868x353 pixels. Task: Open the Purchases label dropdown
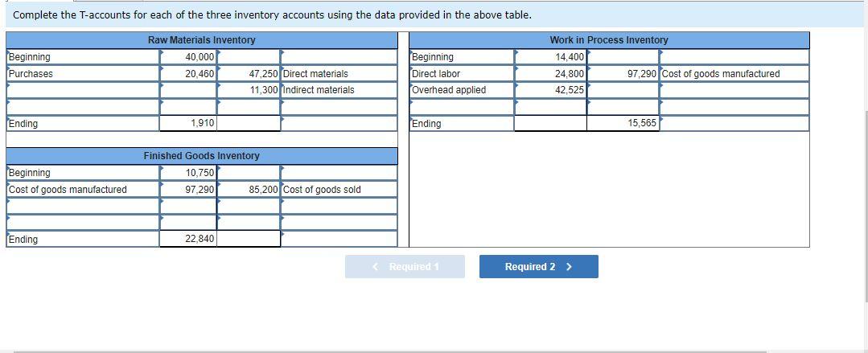[x=83, y=74]
